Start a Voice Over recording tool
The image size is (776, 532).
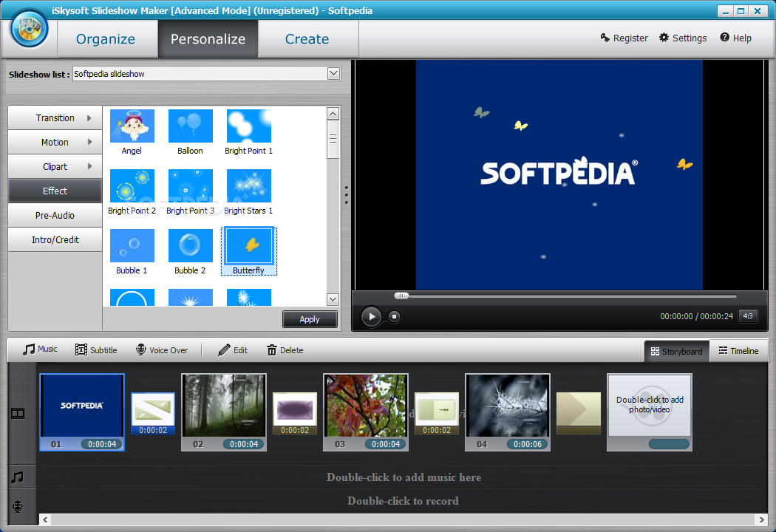(162, 350)
